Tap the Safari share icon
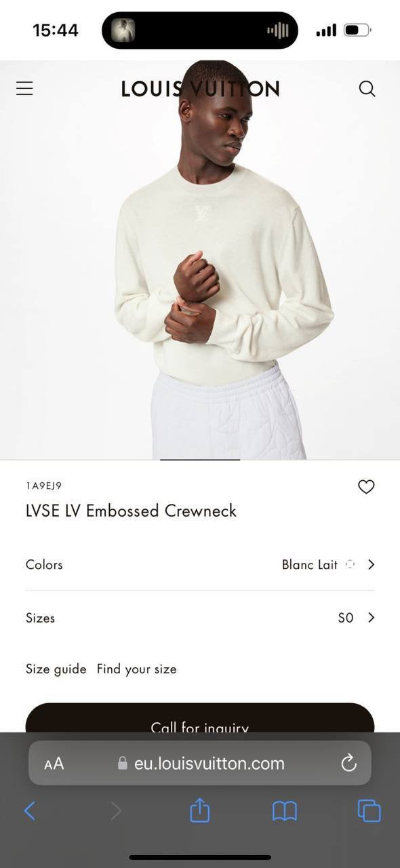The image size is (400, 868). pos(199,810)
